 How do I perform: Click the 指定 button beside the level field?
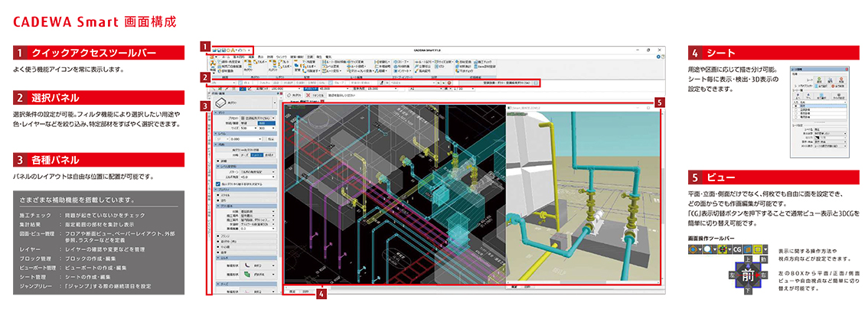point(270,139)
